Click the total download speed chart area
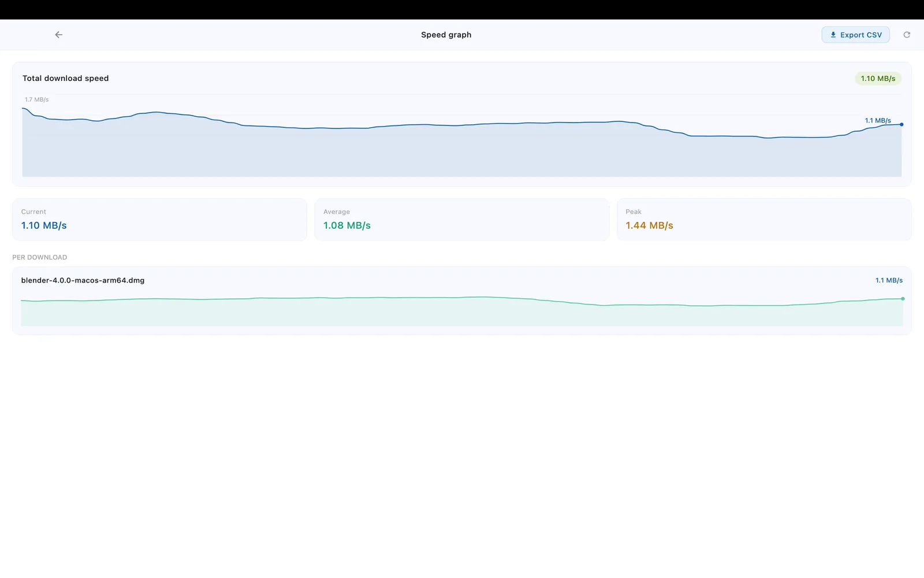924x578 pixels. click(462, 136)
